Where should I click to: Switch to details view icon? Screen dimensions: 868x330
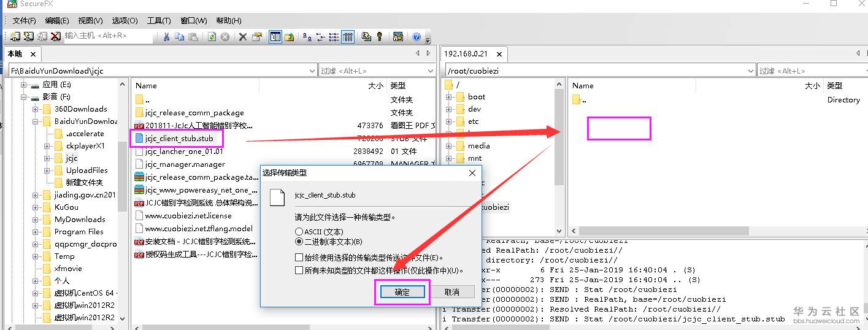pos(348,36)
